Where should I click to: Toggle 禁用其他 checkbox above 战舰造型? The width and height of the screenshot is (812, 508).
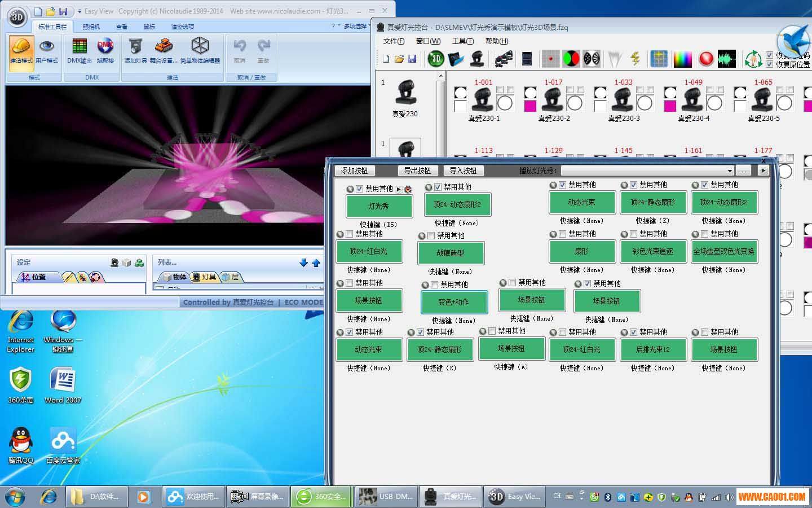pyautogui.click(x=431, y=236)
